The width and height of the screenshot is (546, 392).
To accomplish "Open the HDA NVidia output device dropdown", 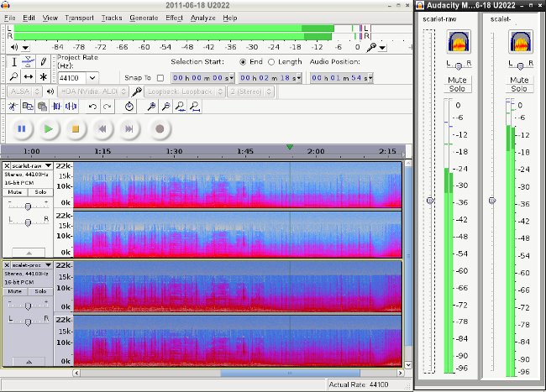I will point(92,91).
